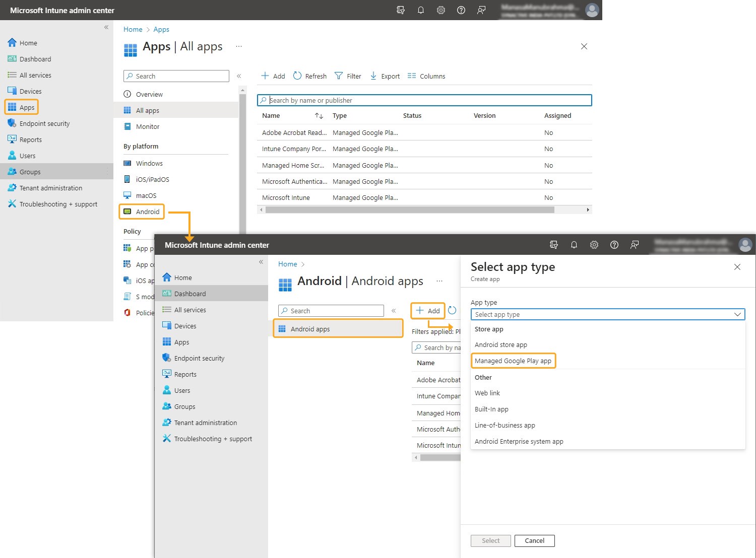The image size is (756, 558).
Task: Select Android under By platform
Action: tap(147, 212)
